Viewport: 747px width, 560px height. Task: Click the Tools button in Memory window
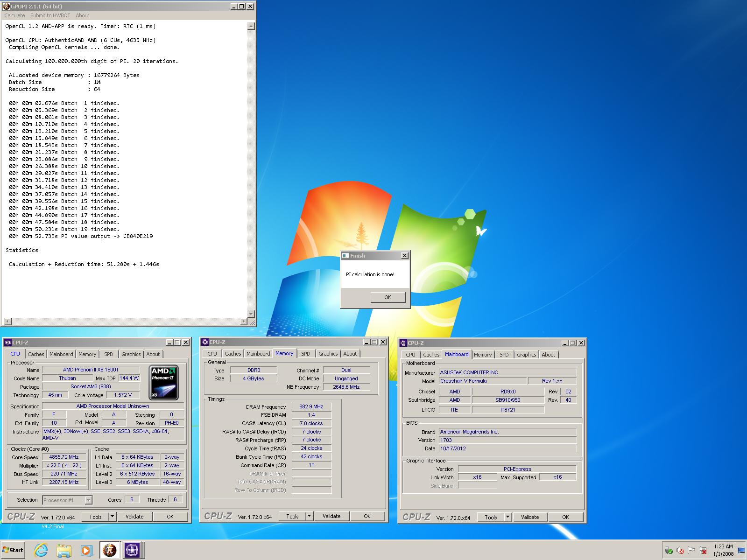click(x=292, y=516)
